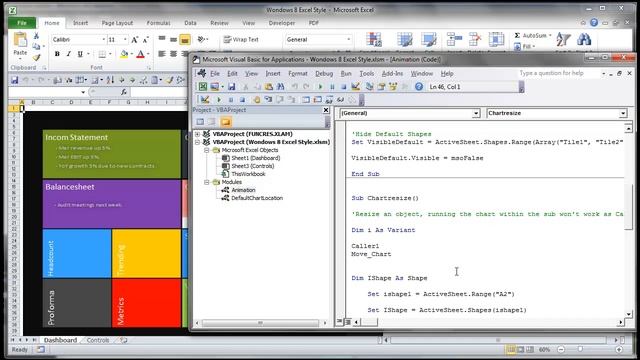This screenshot has height=360, width=640.
Task: Toggle Bold in Excel Font group
Action: pos(57,54)
